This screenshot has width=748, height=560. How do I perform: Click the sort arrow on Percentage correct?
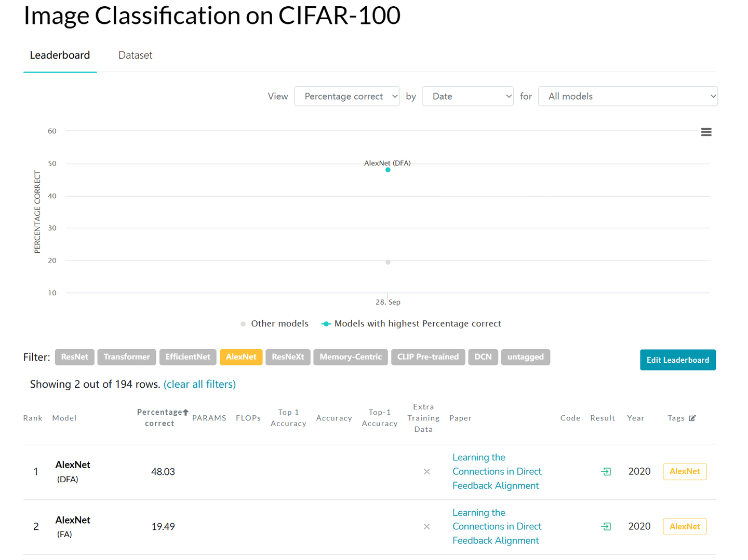(185, 412)
